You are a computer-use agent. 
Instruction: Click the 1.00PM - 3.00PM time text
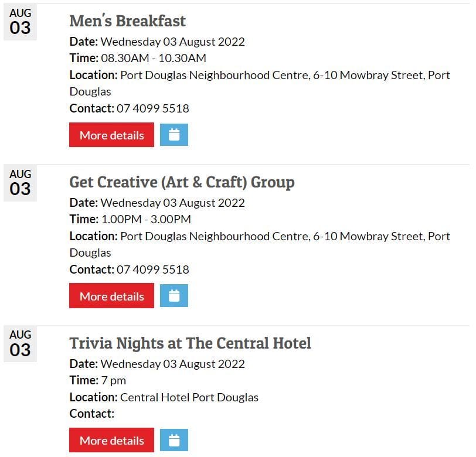coord(146,219)
